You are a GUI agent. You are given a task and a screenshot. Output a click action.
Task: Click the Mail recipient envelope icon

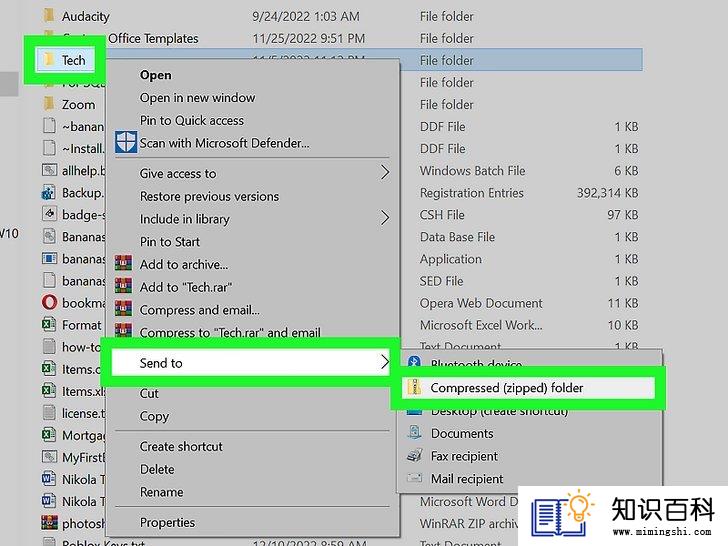414,478
